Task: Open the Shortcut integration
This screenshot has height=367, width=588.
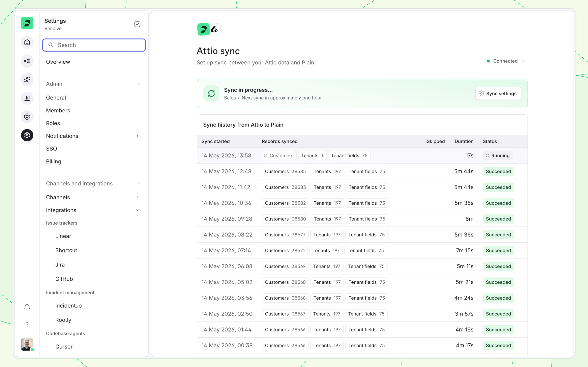Action: click(66, 250)
